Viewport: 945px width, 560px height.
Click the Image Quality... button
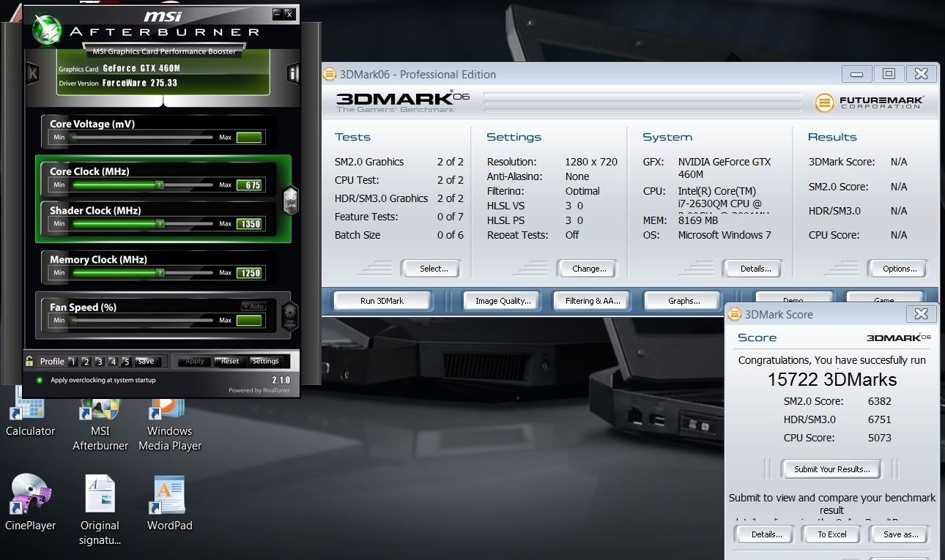(x=503, y=301)
